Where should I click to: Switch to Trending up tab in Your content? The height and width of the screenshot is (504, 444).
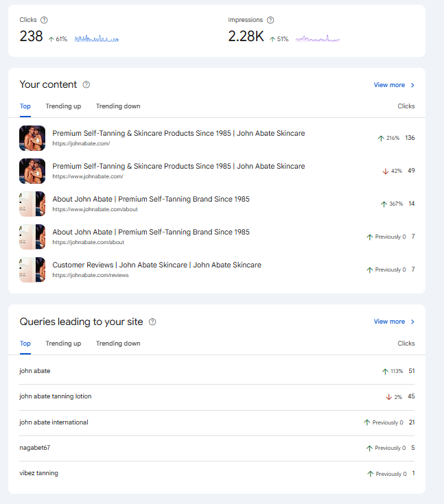tap(63, 106)
